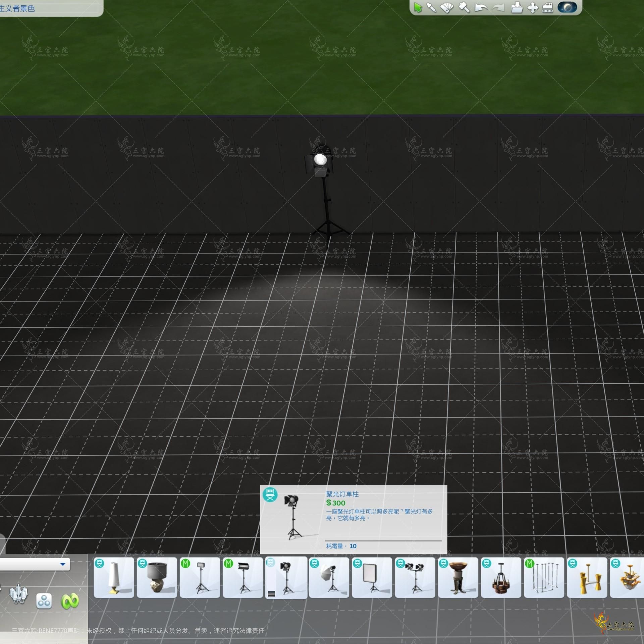Click the pack badge in the tooltip corner
The width and height of the screenshot is (644, 644).
click(270, 495)
